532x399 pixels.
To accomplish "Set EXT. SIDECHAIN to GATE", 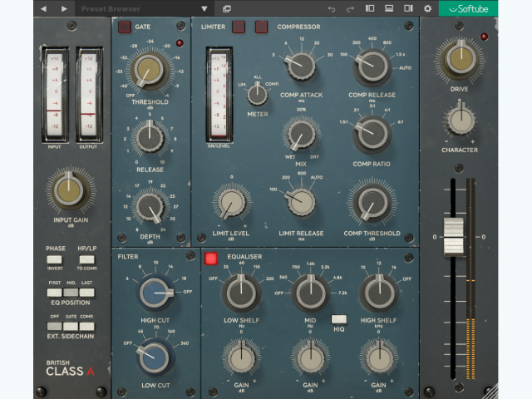I will 71,327.
